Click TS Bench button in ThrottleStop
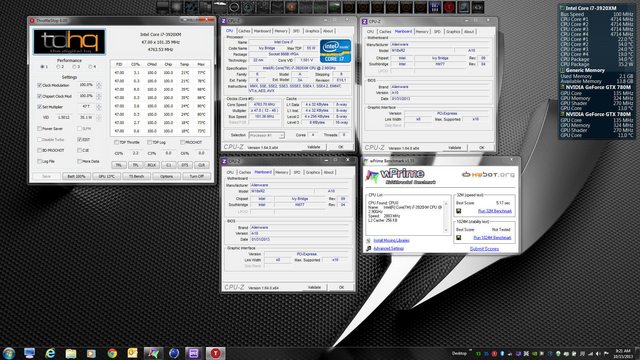The image size is (640, 360). pos(137,176)
